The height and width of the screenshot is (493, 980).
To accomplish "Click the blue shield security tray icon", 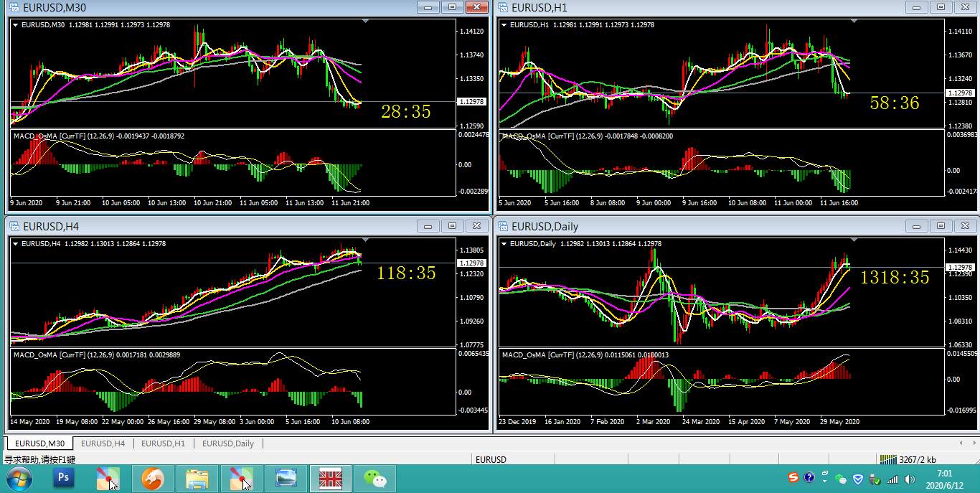I will pyautogui.click(x=858, y=479).
